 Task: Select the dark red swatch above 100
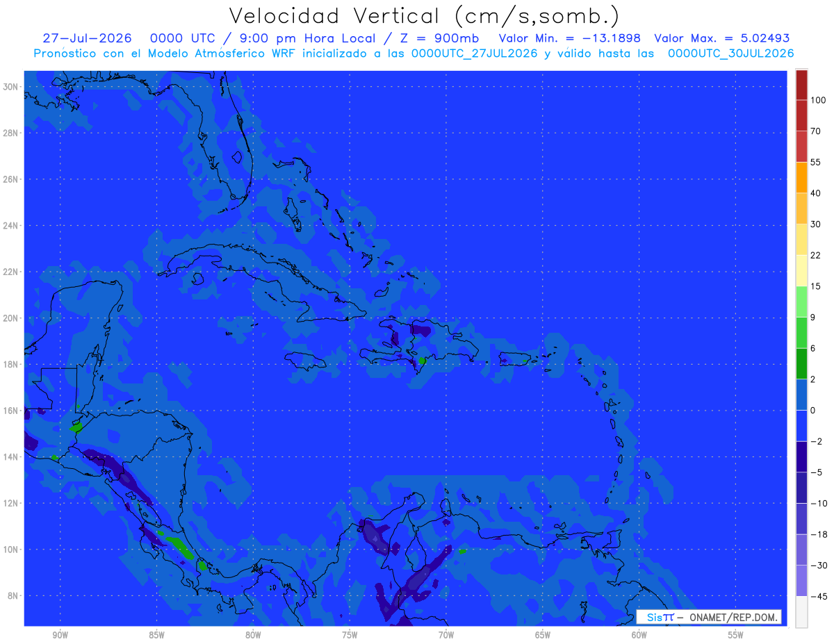pyautogui.click(x=801, y=85)
